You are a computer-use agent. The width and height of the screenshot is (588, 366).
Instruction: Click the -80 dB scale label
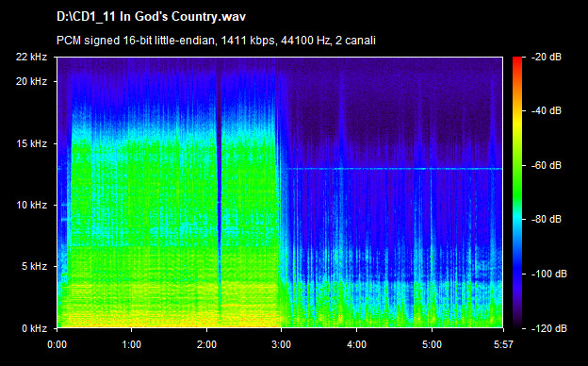(x=547, y=219)
